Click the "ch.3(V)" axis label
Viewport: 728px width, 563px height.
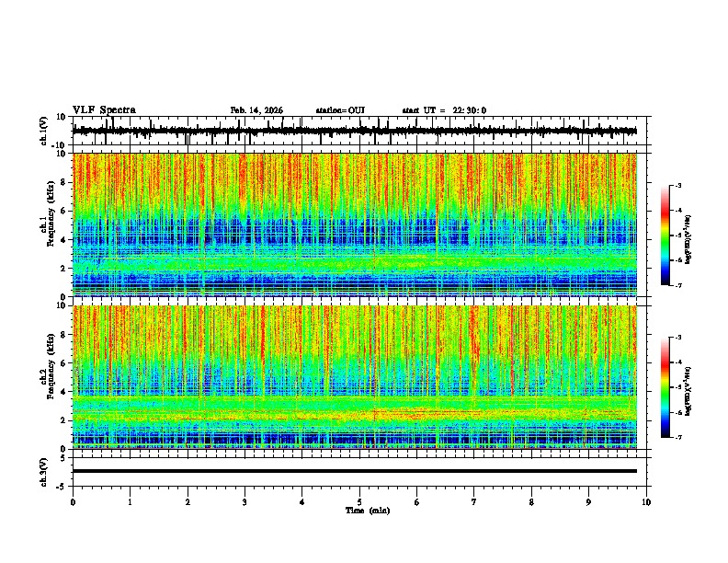point(44,472)
